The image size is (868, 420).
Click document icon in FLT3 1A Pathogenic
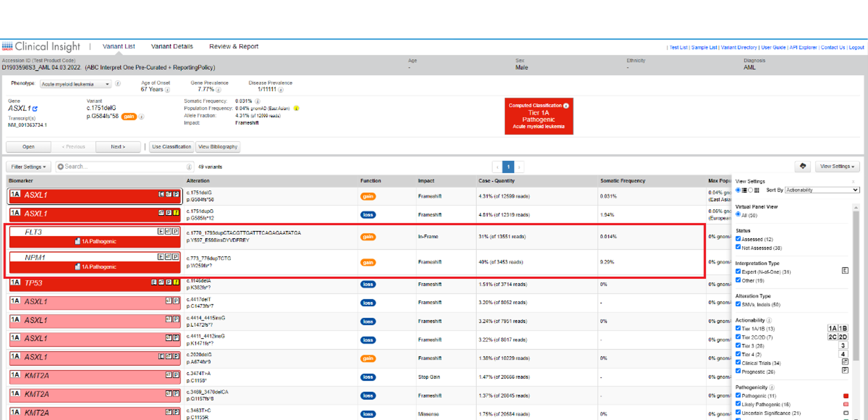pos(78,241)
